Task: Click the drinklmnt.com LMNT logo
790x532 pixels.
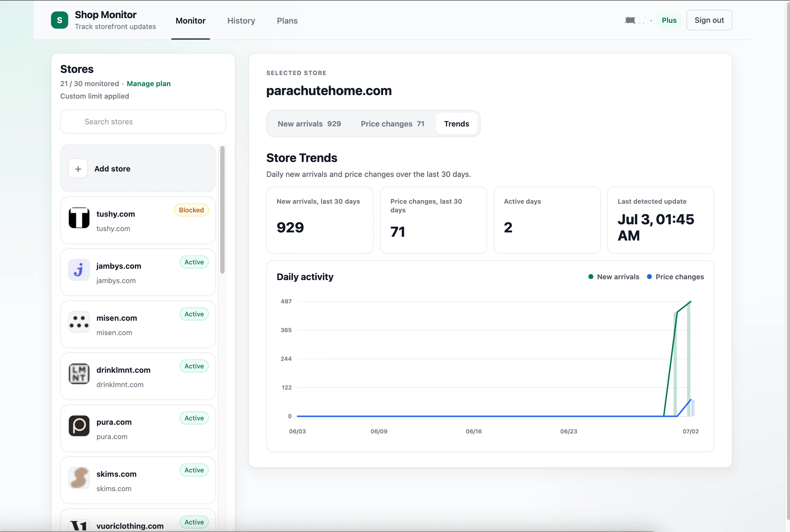Action: click(x=79, y=374)
